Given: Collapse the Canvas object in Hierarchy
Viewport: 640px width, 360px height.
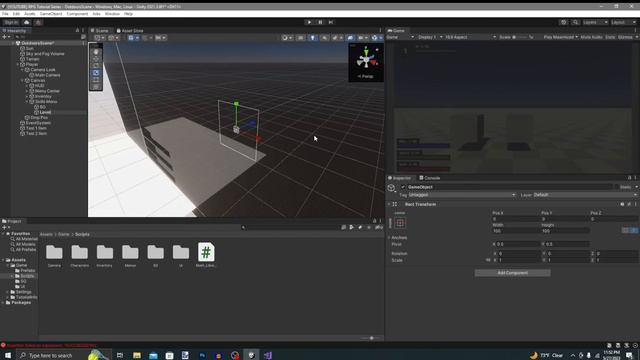Looking at the screenshot, I should [22, 80].
